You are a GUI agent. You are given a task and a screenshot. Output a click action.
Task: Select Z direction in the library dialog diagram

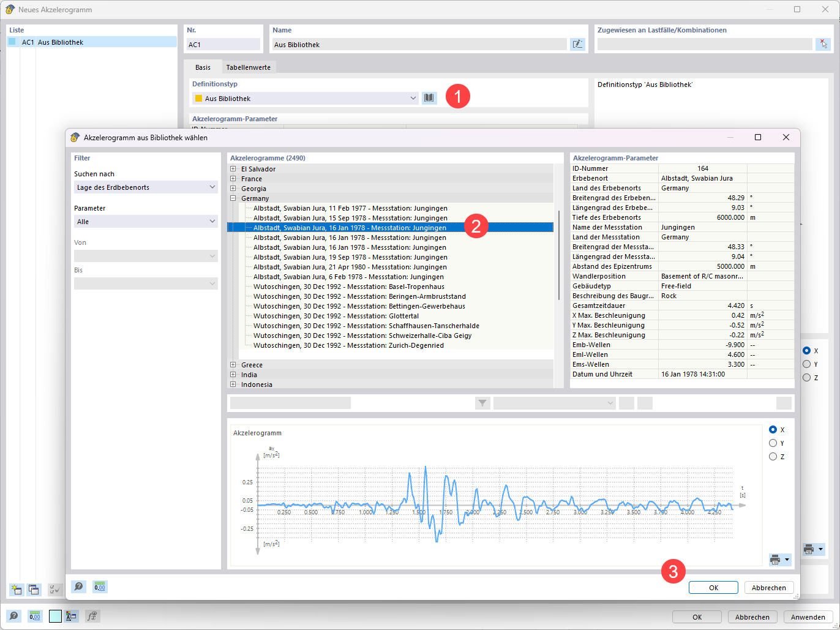[773, 457]
